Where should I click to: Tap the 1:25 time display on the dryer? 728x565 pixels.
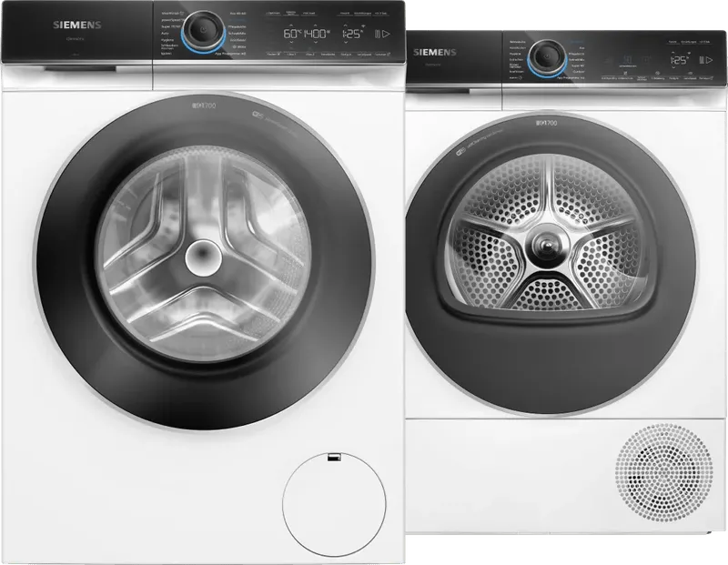pyautogui.click(x=680, y=60)
